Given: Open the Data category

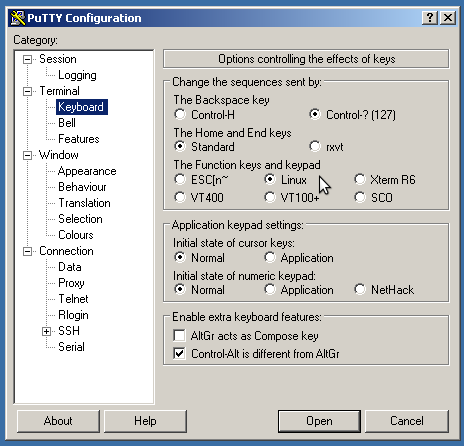Looking at the screenshot, I should pos(70,267).
